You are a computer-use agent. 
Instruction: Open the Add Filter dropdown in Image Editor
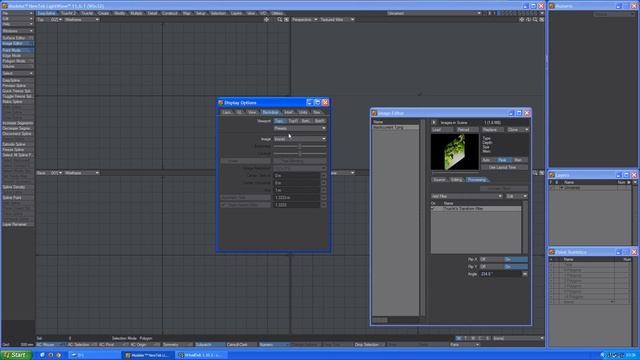coord(467,196)
